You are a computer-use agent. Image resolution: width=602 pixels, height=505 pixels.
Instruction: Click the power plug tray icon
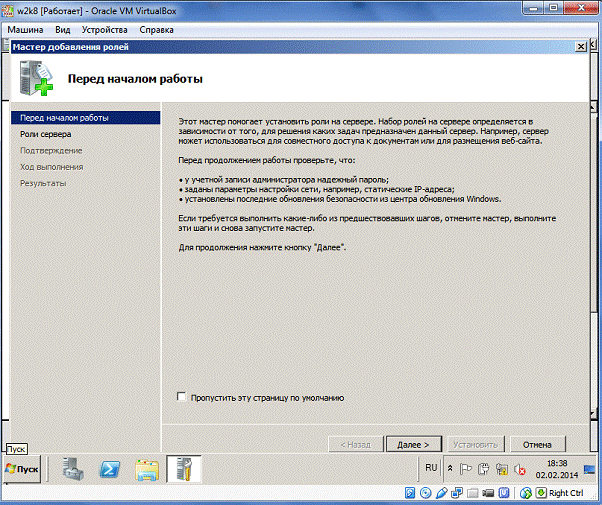point(483,469)
